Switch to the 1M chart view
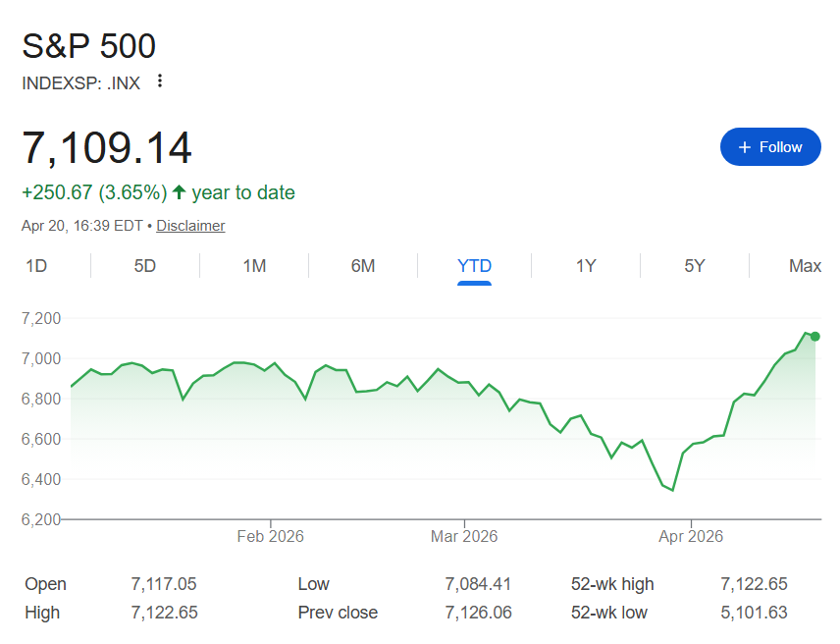840x644 pixels. coord(253,266)
